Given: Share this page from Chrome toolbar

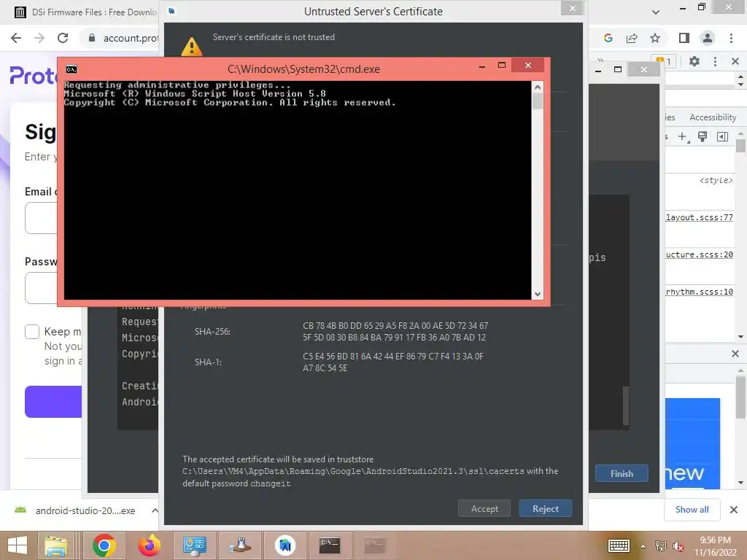Looking at the screenshot, I should (x=632, y=38).
